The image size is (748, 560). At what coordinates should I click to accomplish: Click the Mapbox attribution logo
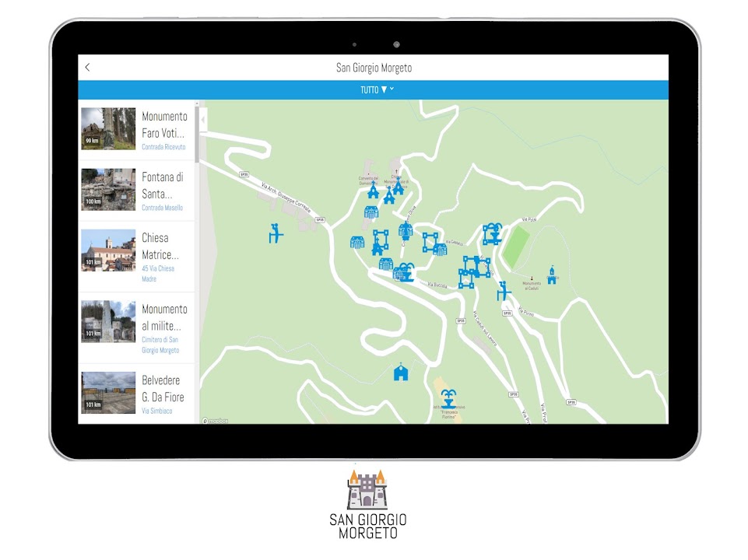(216, 421)
